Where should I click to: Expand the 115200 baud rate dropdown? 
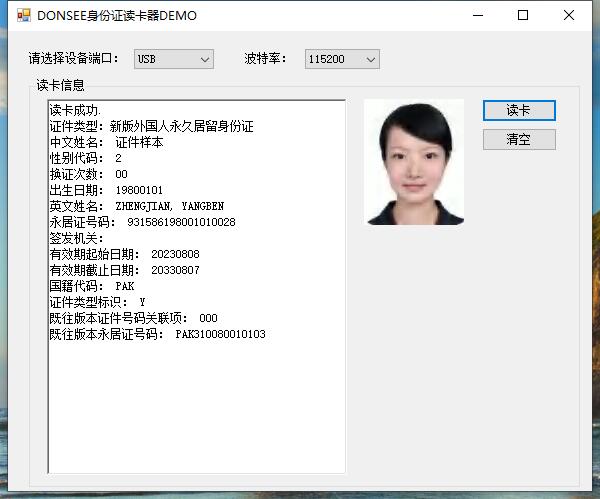(x=342, y=60)
